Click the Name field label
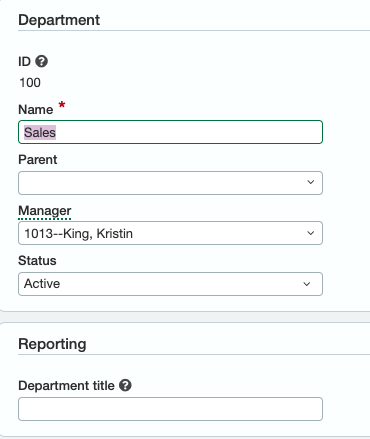This screenshot has height=439, width=370. tap(36, 110)
